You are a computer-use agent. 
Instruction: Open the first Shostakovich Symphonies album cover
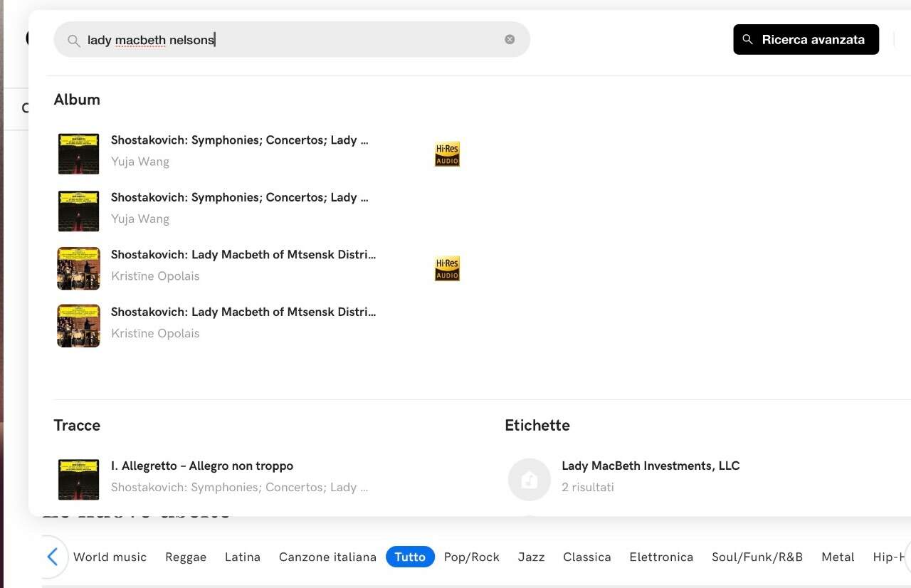[78, 154]
